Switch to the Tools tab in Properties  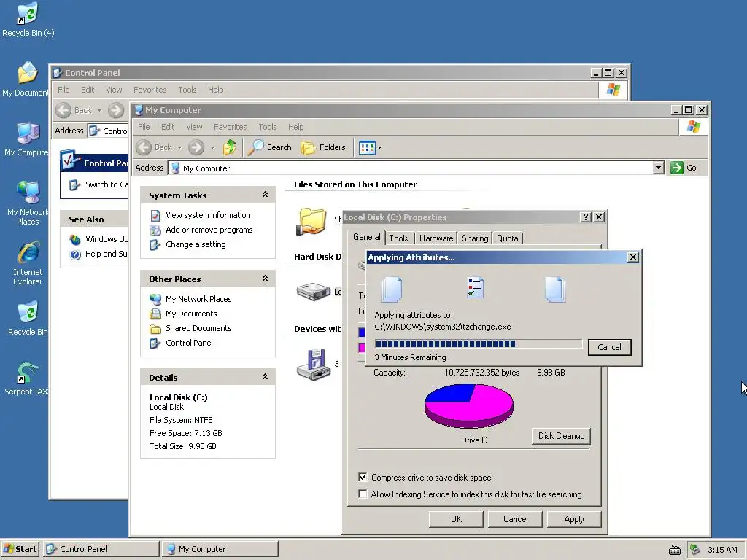pos(398,238)
